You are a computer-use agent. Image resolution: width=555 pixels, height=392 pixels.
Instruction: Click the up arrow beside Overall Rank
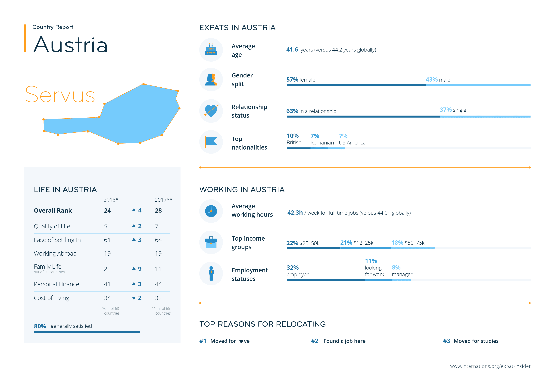point(134,210)
